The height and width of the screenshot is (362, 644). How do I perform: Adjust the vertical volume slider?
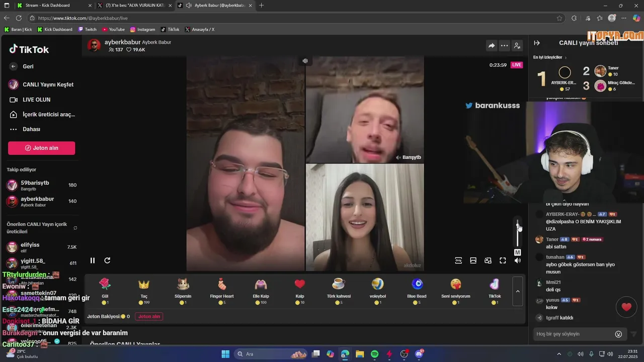click(517, 233)
